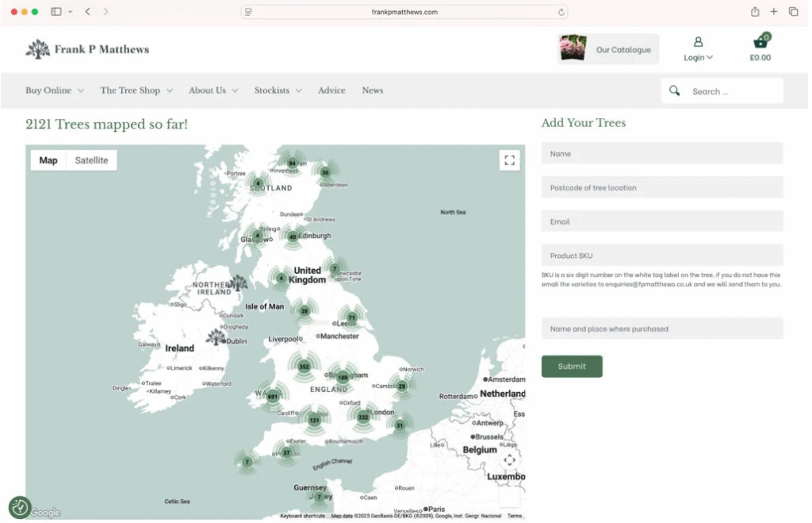This screenshot has height=523, width=812.
Task: Go to the Advice page
Action: coord(331,90)
